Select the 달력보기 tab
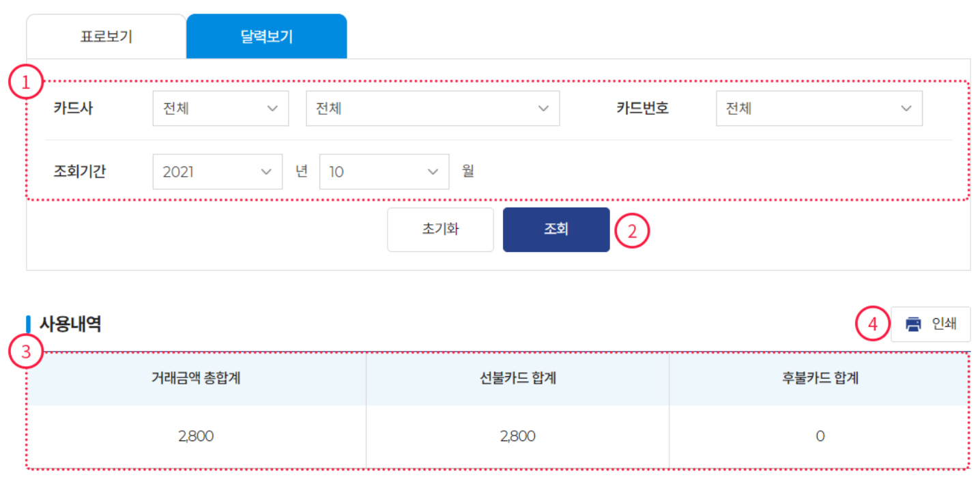This screenshot has height=482, width=980. 266,35
